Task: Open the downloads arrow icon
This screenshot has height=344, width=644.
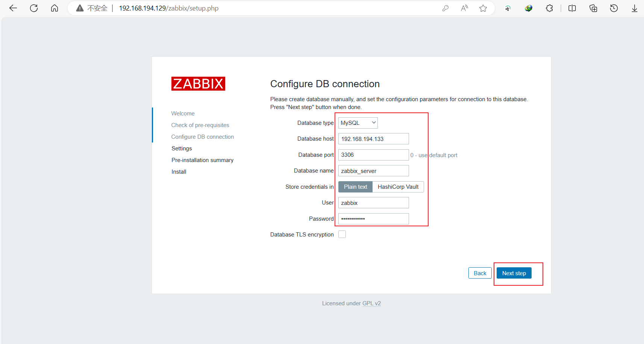Action: coord(635,8)
